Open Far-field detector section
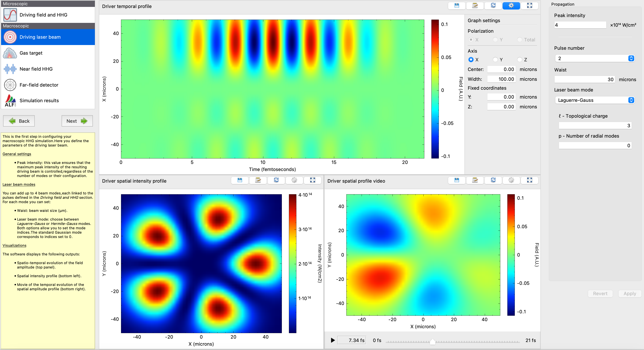The height and width of the screenshot is (350, 644). 39,85
